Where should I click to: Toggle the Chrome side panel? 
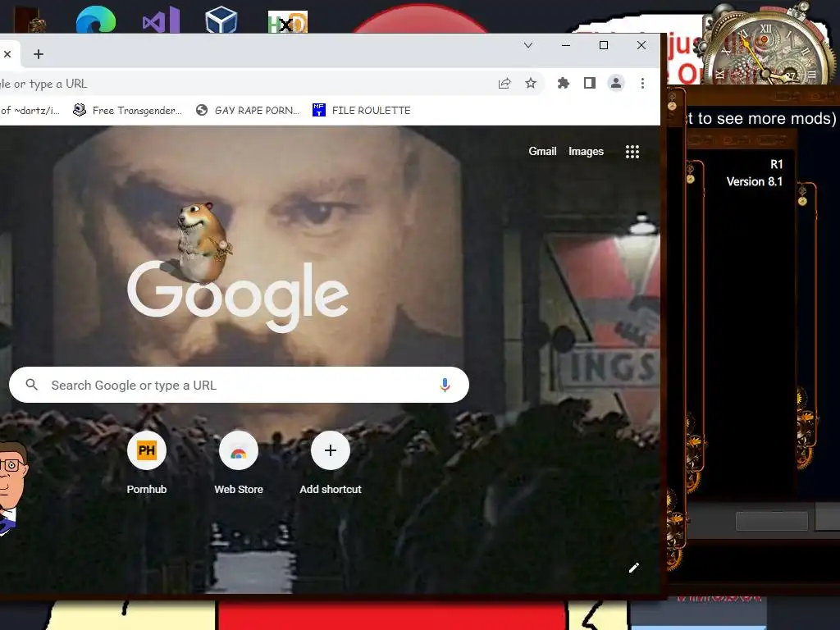point(590,83)
